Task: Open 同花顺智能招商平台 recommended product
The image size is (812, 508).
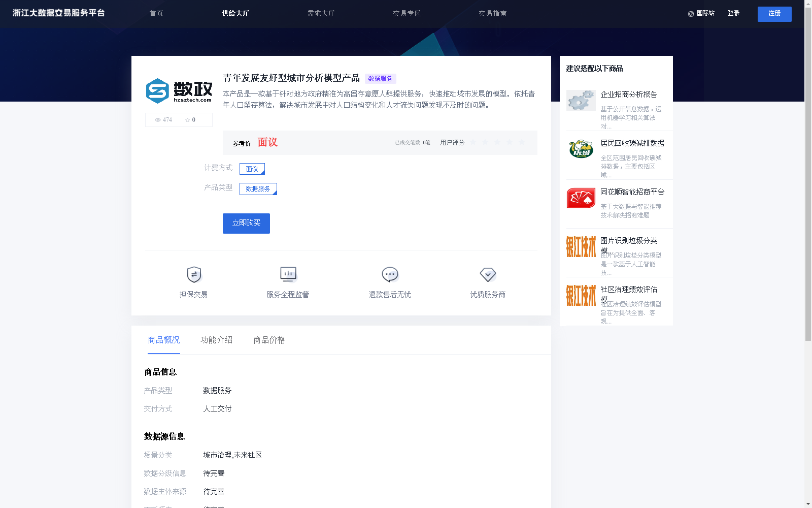Action: point(632,192)
